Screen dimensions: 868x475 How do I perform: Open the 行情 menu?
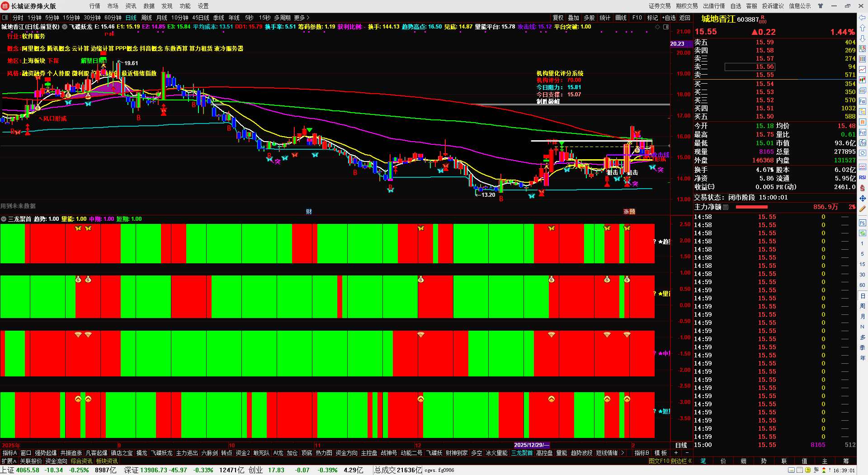click(95, 6)
